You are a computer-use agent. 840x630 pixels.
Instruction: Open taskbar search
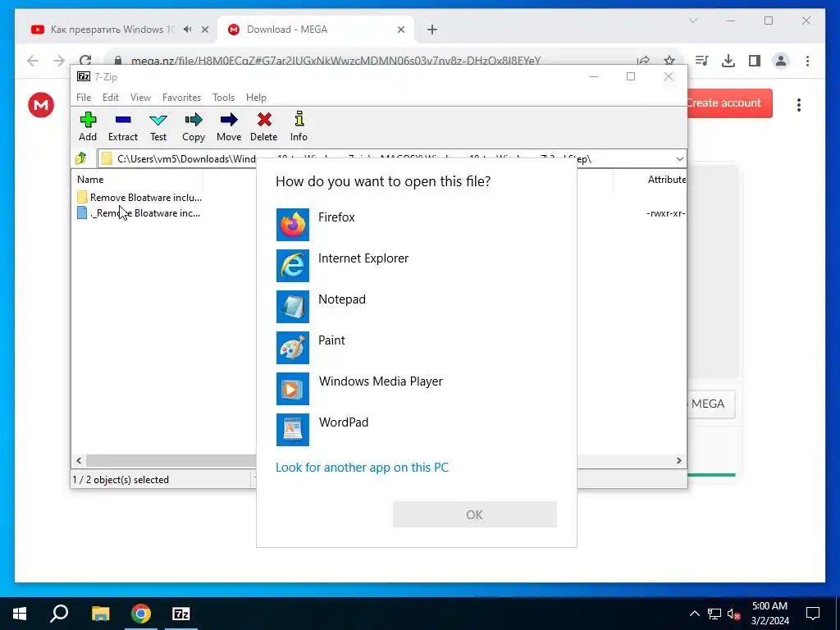click(x=59, y=614)
